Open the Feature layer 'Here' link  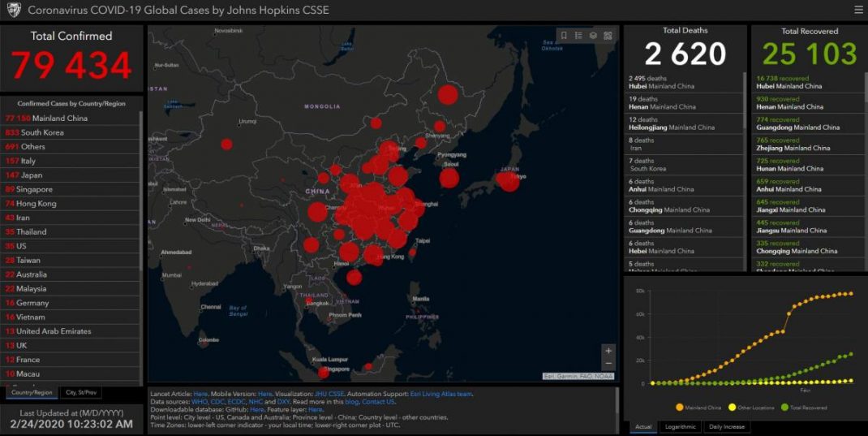315,409
